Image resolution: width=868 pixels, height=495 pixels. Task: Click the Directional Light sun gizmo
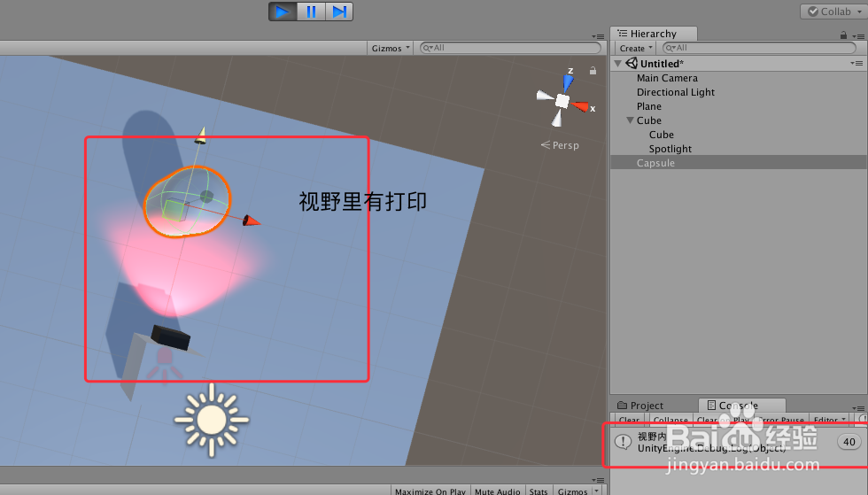[x=211, y=421]
